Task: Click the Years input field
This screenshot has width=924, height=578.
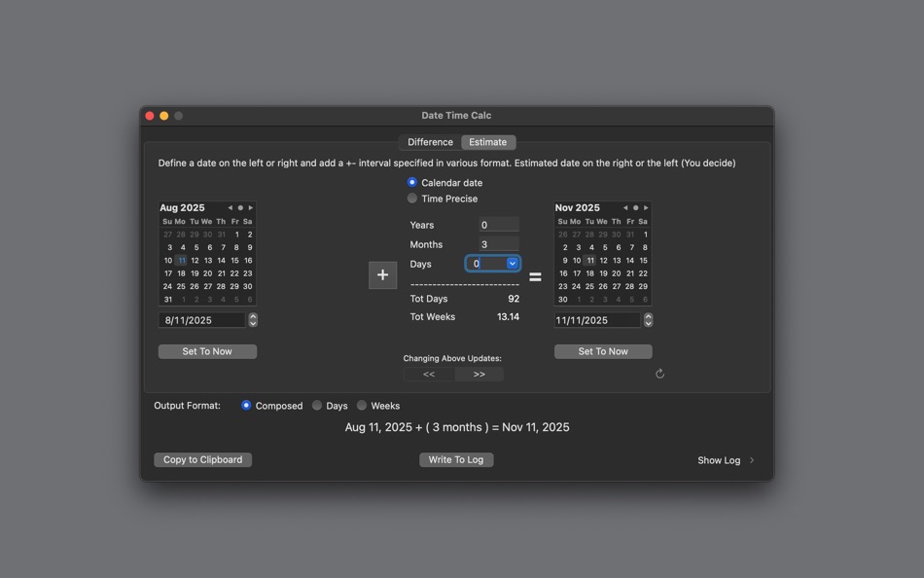Action: click(499, 225)
